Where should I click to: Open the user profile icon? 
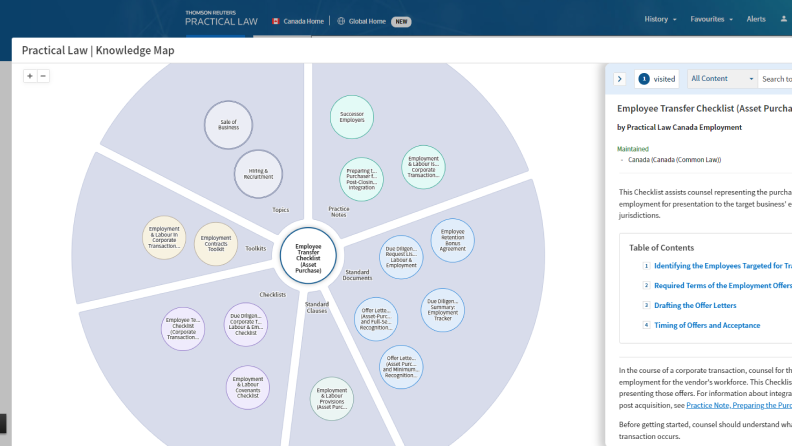tap(783, 19)
